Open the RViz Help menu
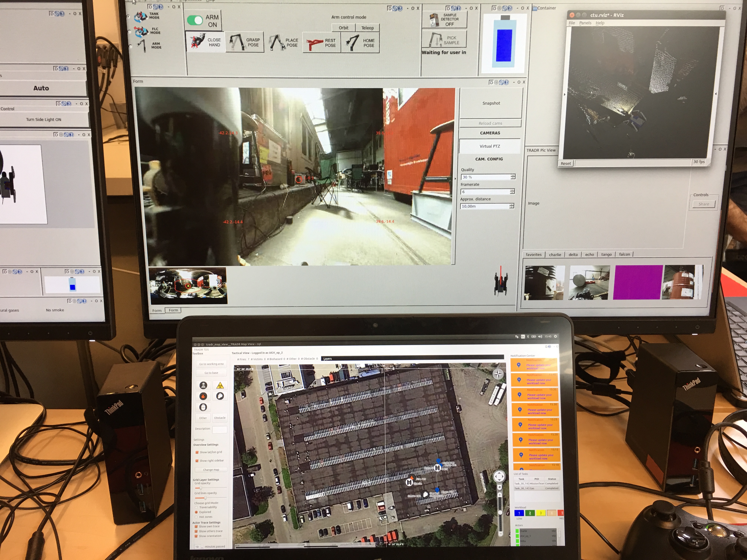This screenshot has width=747, height=560. pyautogui.click(x=600, y=23)
